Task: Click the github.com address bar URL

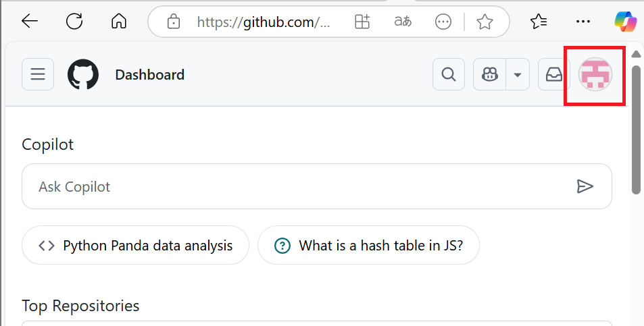Action: [x=264, y=22]
